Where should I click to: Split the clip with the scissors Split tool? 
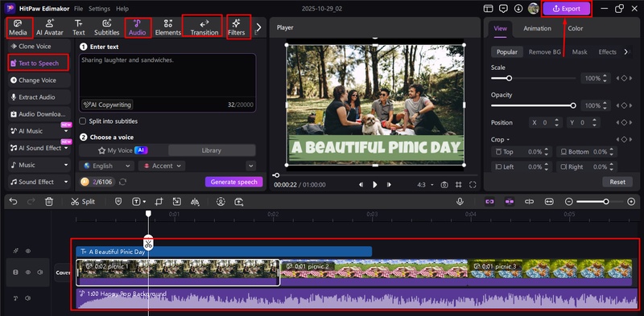pos(83,202)
